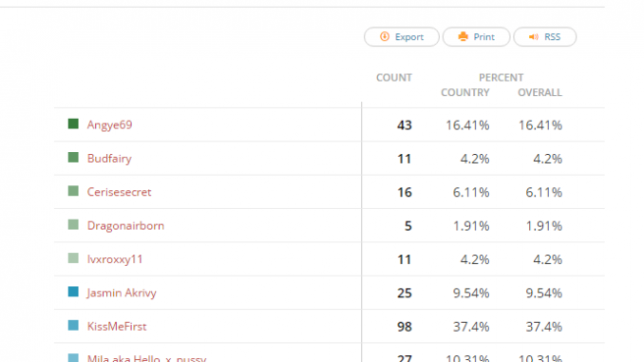Click the Export button label
This screenshot has width=644, height=362.
coord(409,37)
